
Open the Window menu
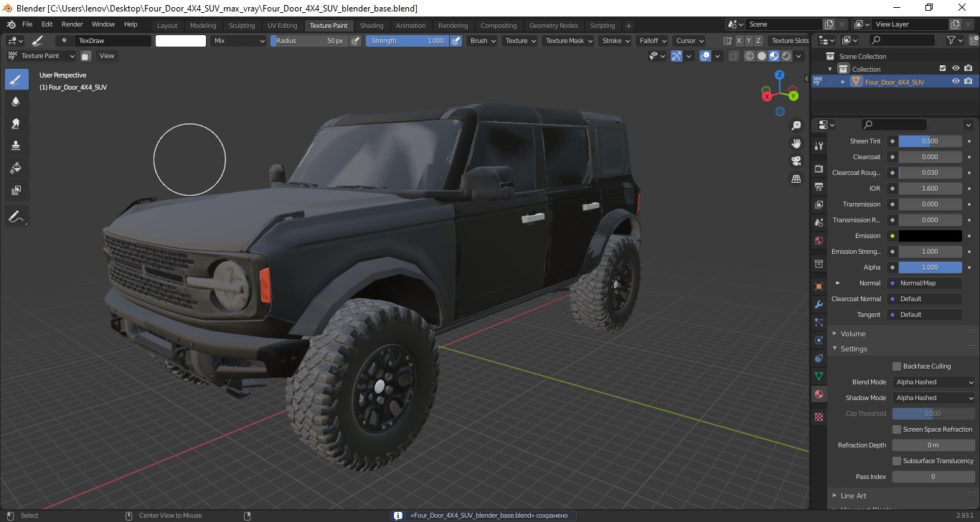click(103, 24)
